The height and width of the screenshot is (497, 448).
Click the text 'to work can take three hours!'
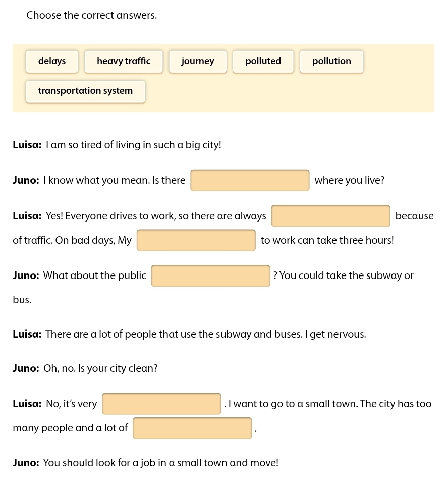tap(327, 240)
